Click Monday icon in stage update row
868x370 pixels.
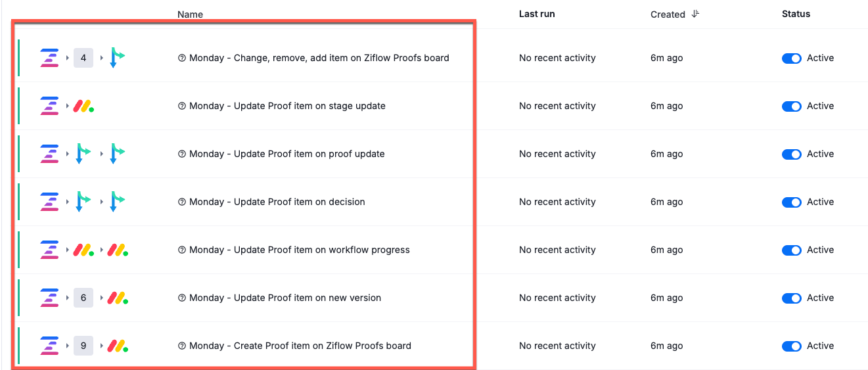coord(83,106)
